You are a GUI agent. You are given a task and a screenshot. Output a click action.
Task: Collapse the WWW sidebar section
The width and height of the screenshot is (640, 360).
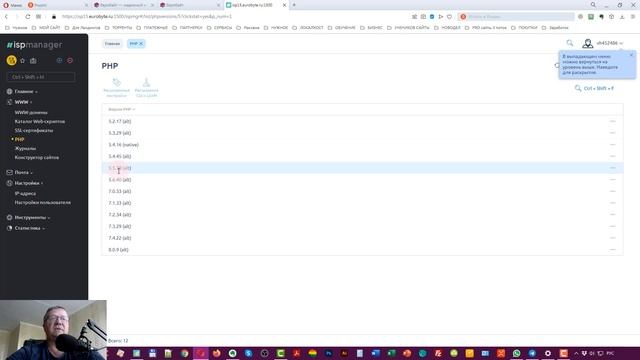[23, 102]
